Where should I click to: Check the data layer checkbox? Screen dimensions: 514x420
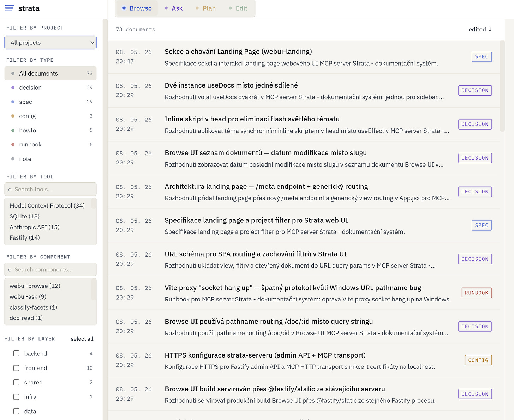tap(16, 411)
